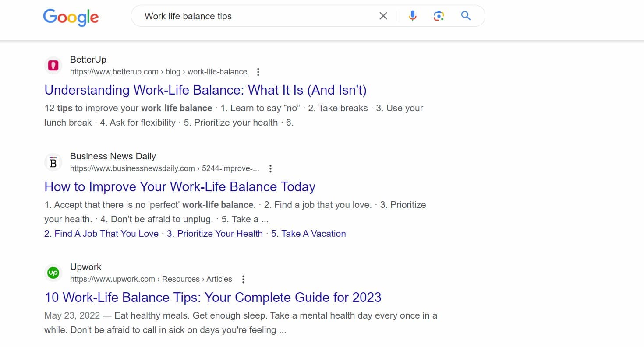Click the BetterUp favicon

click(x=53, y=66)
